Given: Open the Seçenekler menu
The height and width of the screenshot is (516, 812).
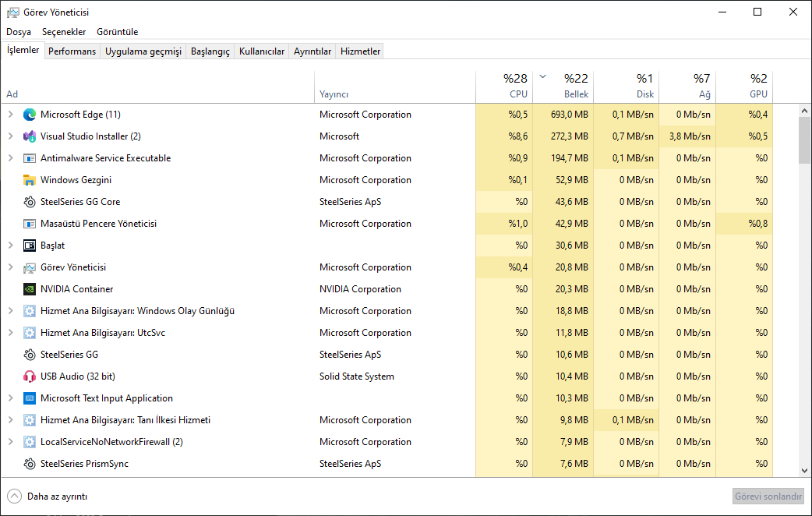Looking at the screenshot, I should 64,32.
